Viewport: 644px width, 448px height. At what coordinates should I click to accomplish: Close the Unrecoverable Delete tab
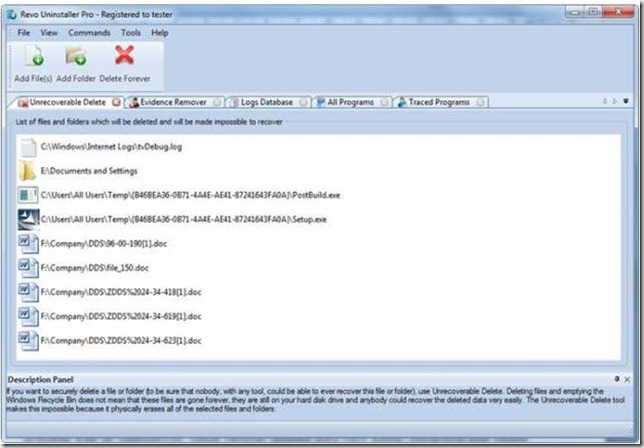tap(117, 102)
